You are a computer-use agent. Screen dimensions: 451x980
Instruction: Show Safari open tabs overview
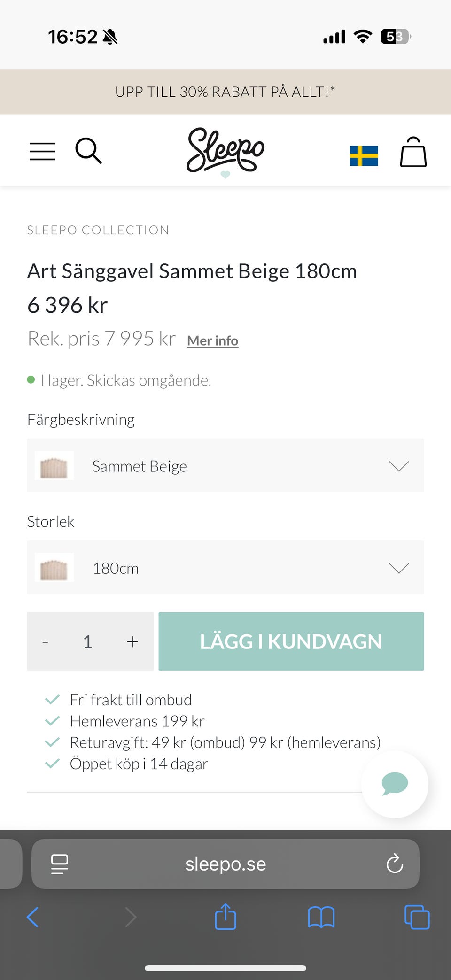[x=417, y=917]
